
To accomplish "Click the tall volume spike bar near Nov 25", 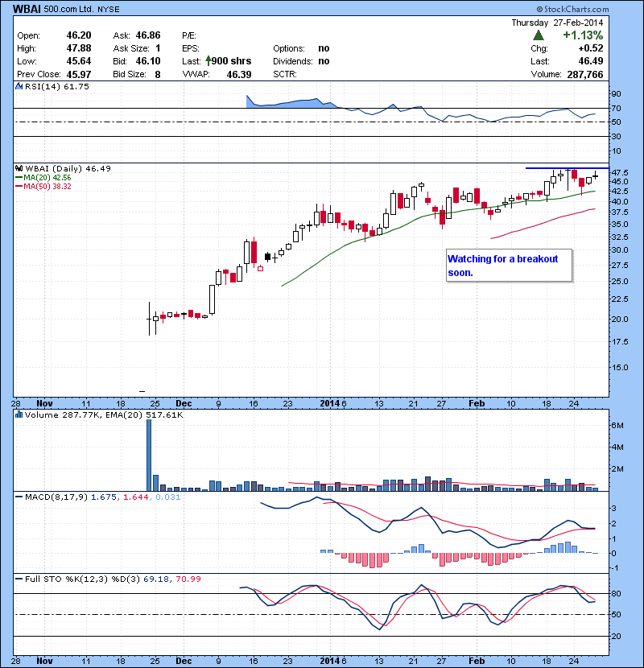I will coord(149,456).
